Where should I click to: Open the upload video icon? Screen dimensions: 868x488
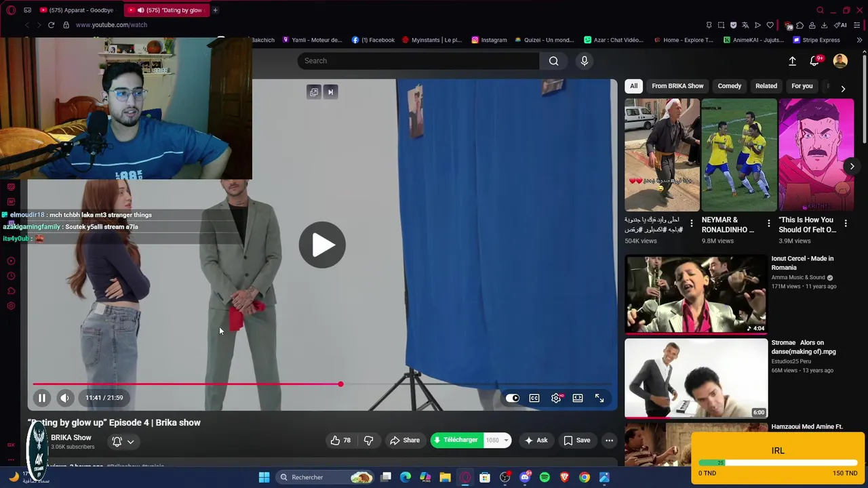(x=792, y=61)
